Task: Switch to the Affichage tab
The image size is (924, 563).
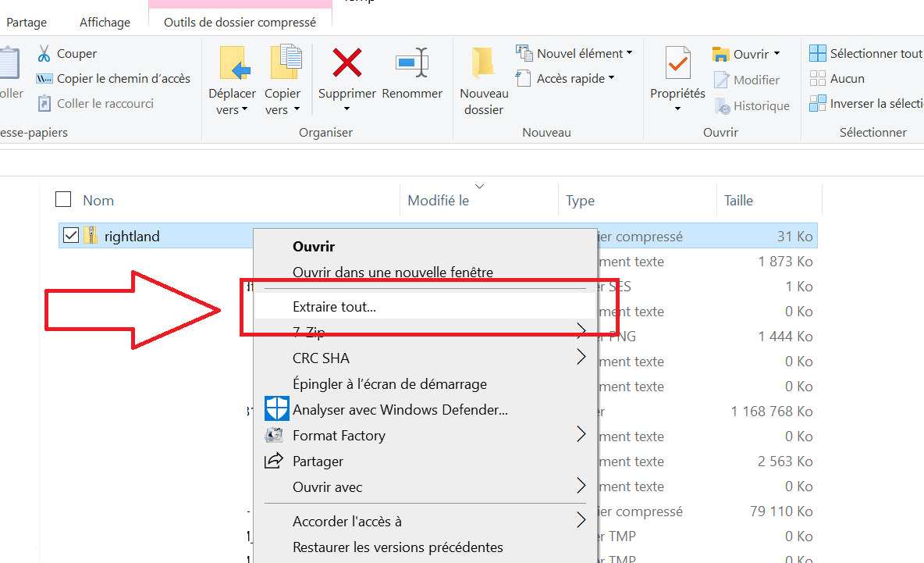Action: point(105,23)
